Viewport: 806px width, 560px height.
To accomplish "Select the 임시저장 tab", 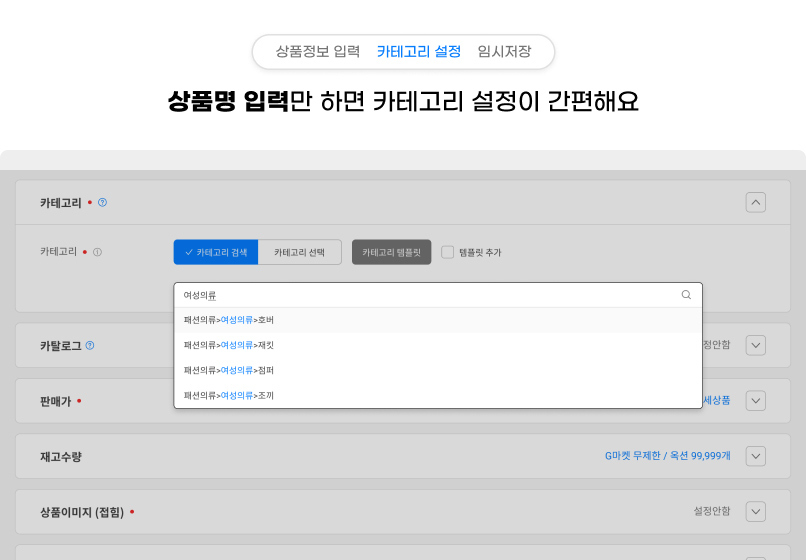I will coord(504,51).
